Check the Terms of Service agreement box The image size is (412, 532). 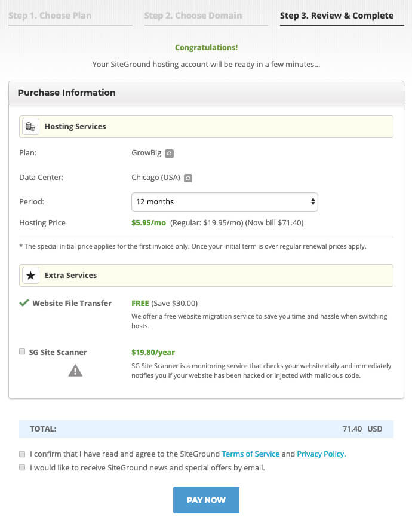[22, 454]
